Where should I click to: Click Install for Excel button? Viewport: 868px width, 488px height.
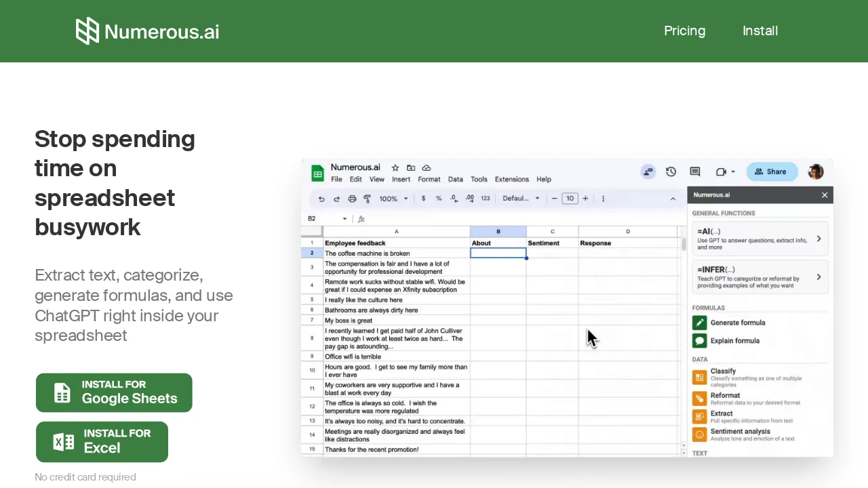[x=102, y=442]
